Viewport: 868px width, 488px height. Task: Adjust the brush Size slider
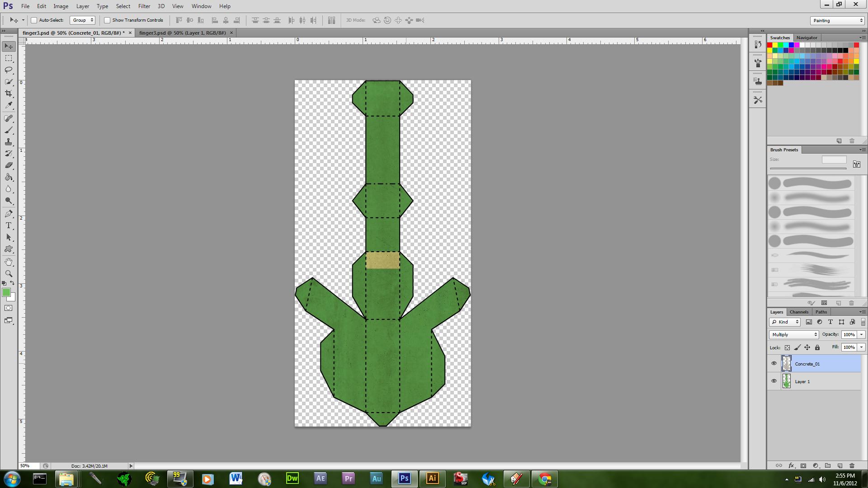coord(808,169)
